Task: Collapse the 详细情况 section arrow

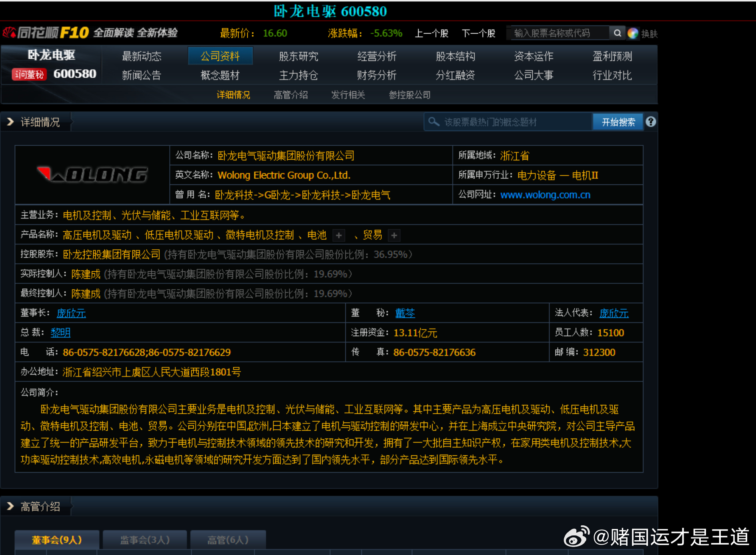Action: pyautogui.click(x=11, y=122)
